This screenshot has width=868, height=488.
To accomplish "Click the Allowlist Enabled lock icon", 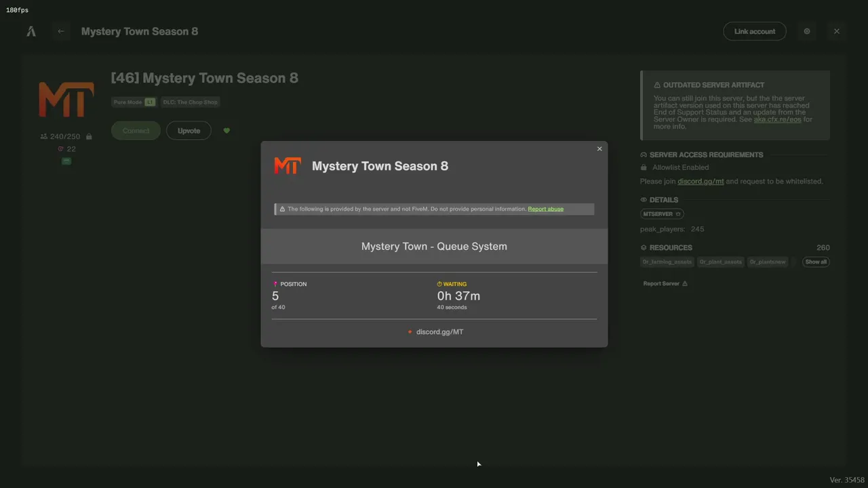I will click(644, 167).
